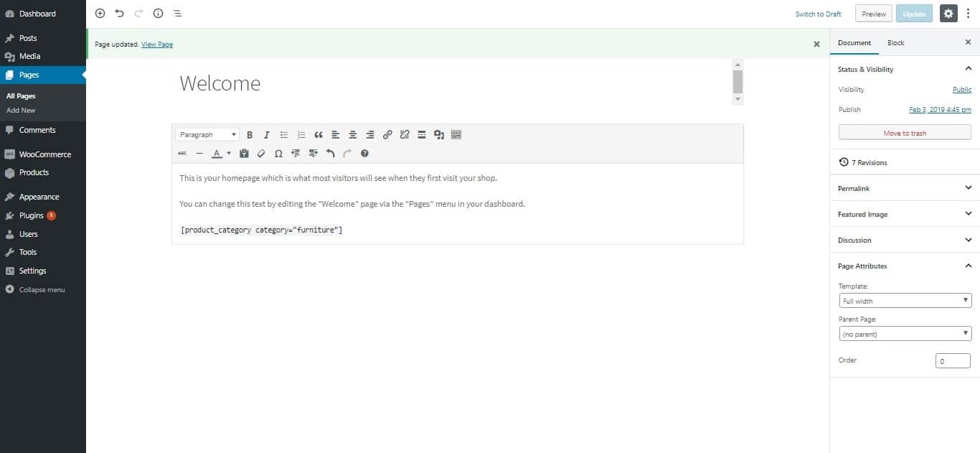The image size is (980, 453).
Task: Open the special character omega icon
Action: pyautogui.click(x=278, y=153)
